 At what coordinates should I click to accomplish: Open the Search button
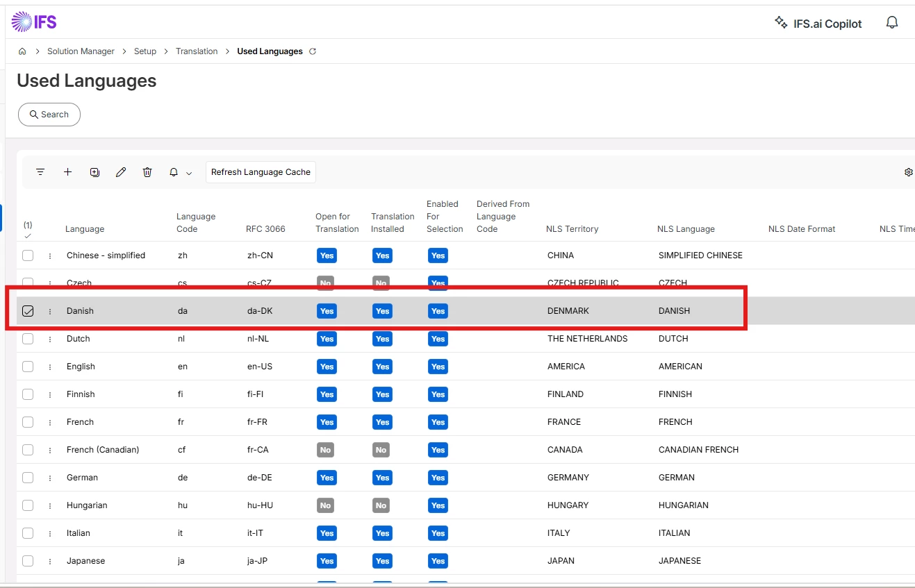[49, 115]
